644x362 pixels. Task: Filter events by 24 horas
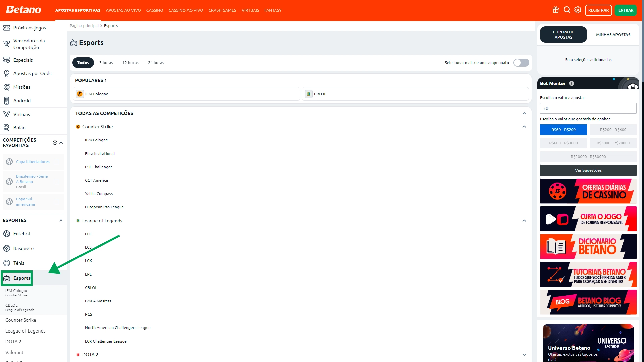pyautogui.click(x=156, y=63)
